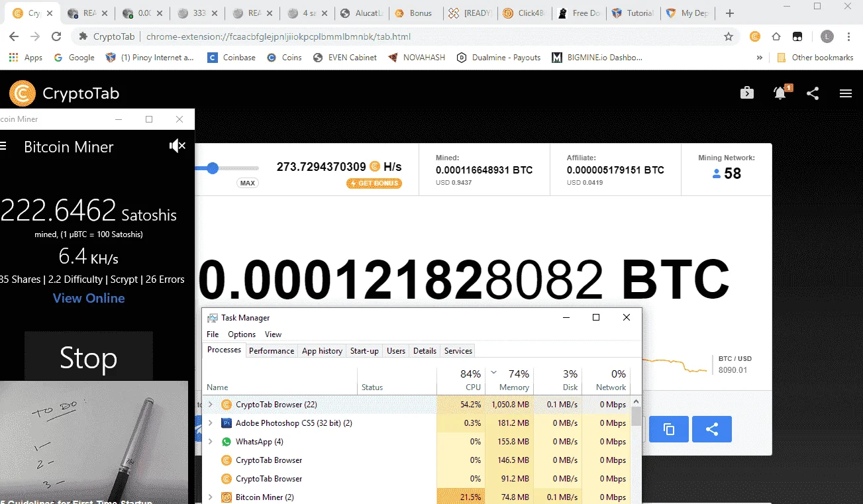
Task: Open Bitcoin Miner hamburger menu
Action: pyautogui.click(x=3, y=146)
